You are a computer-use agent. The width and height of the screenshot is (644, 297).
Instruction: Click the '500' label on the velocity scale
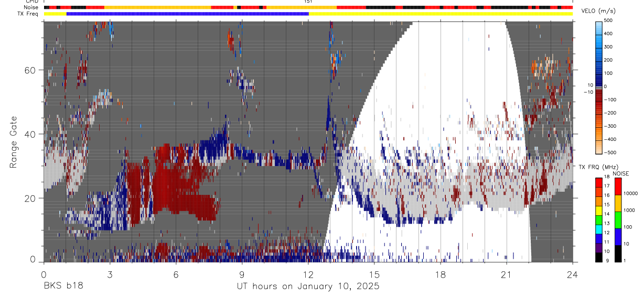(608, 20)
